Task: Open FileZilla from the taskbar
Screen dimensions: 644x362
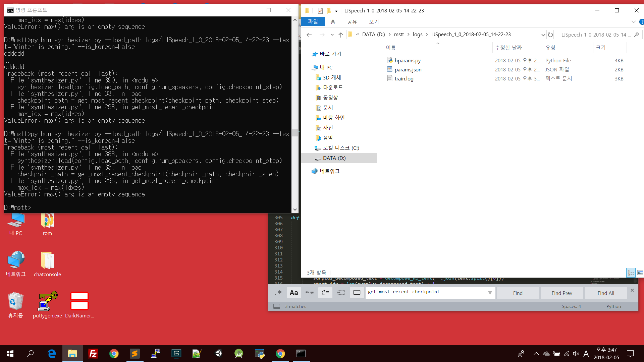Action: (x=93, y=354)
